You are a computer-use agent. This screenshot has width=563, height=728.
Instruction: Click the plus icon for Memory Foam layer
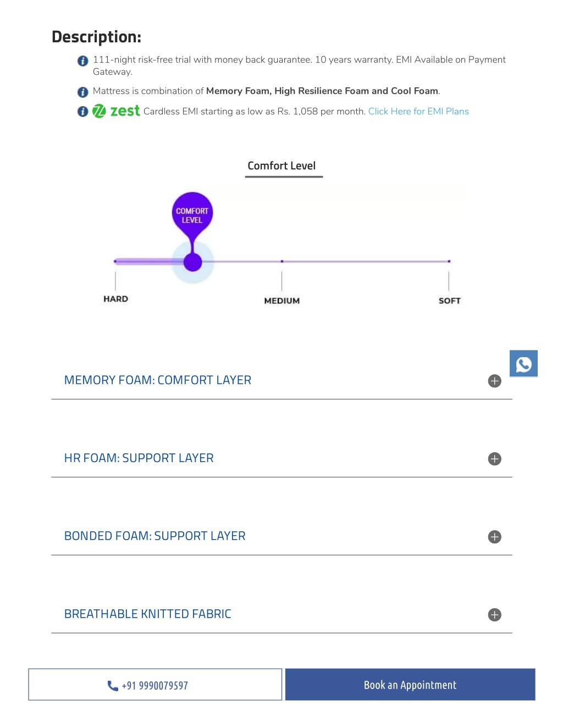495,381
